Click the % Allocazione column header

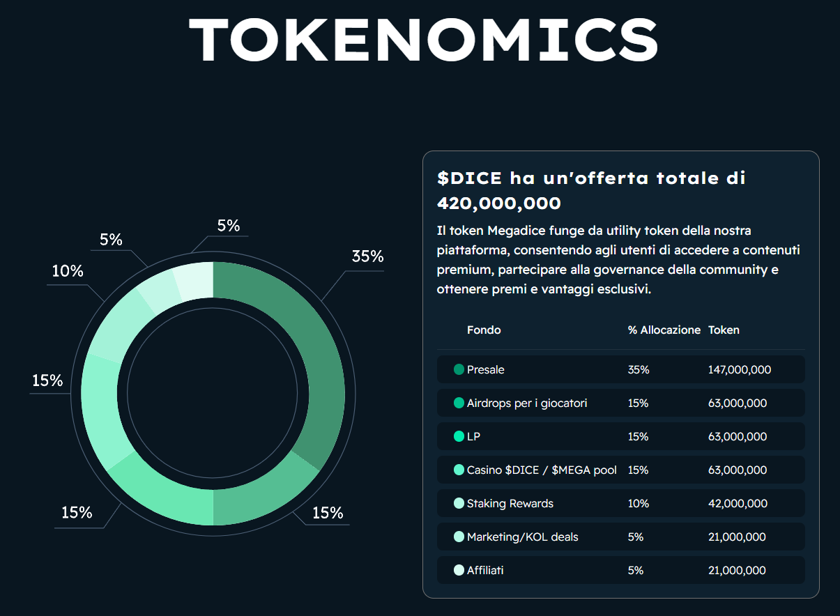(664, 330)
